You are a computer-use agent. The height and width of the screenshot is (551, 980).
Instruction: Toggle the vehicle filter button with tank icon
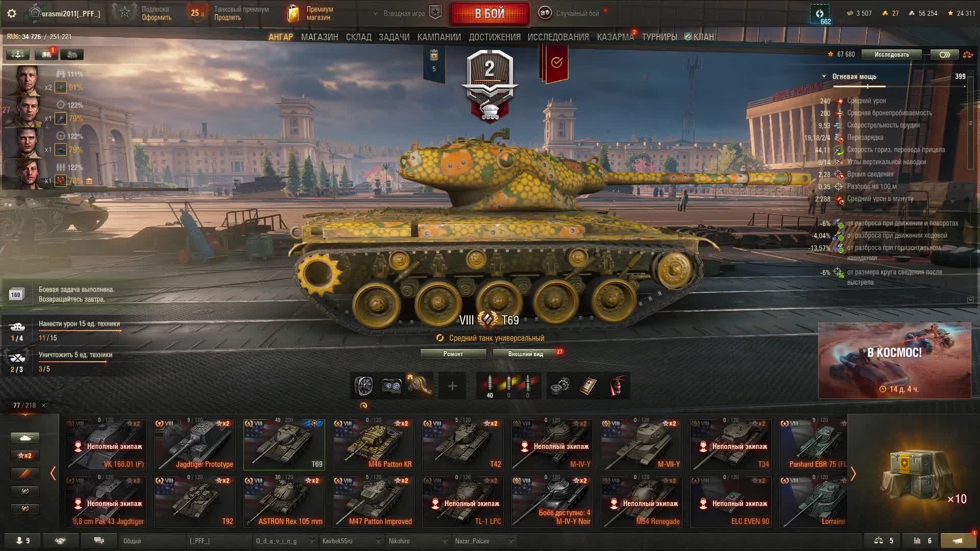pyautogui.click(x=24, y=438)
